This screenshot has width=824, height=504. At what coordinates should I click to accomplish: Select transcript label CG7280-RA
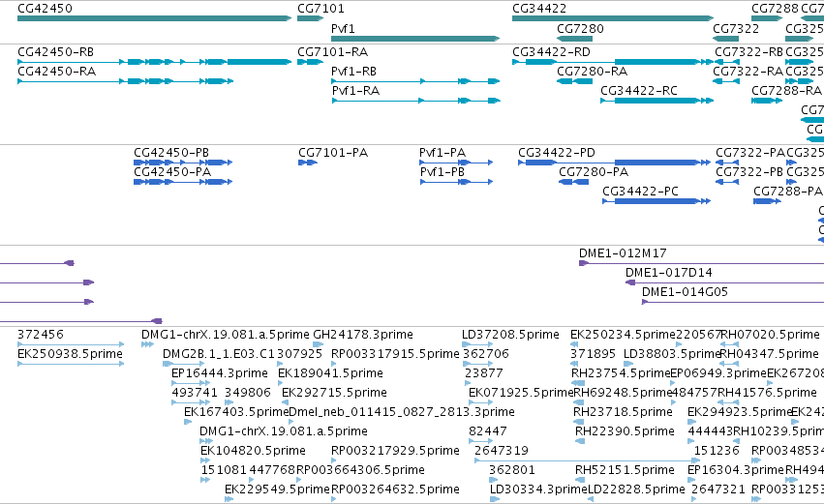point(593,72)
